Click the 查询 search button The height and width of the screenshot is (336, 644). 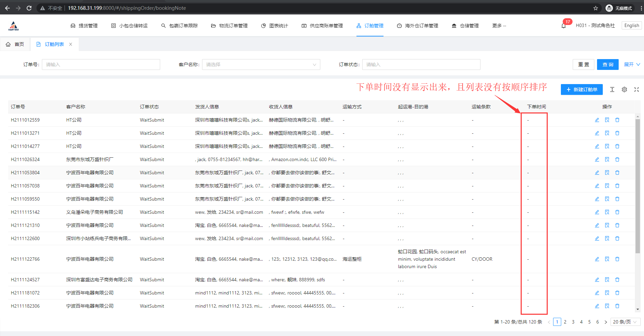tap(608, 64)
